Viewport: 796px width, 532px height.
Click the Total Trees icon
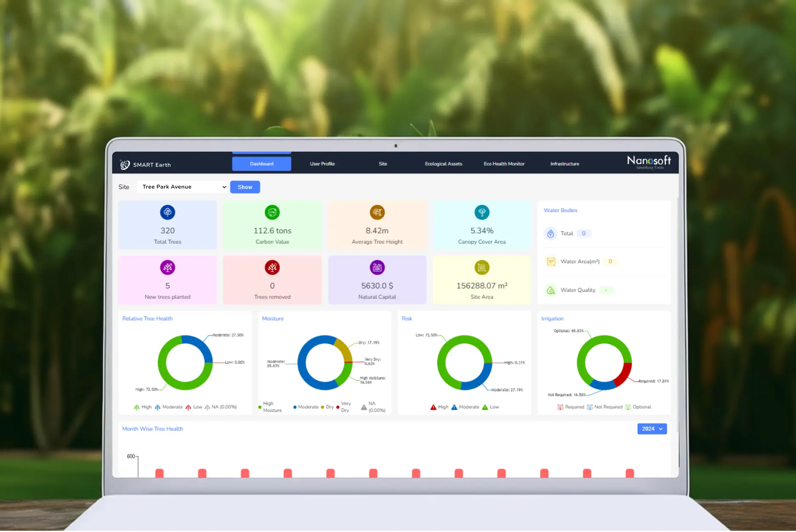click(x=167, y=212)
